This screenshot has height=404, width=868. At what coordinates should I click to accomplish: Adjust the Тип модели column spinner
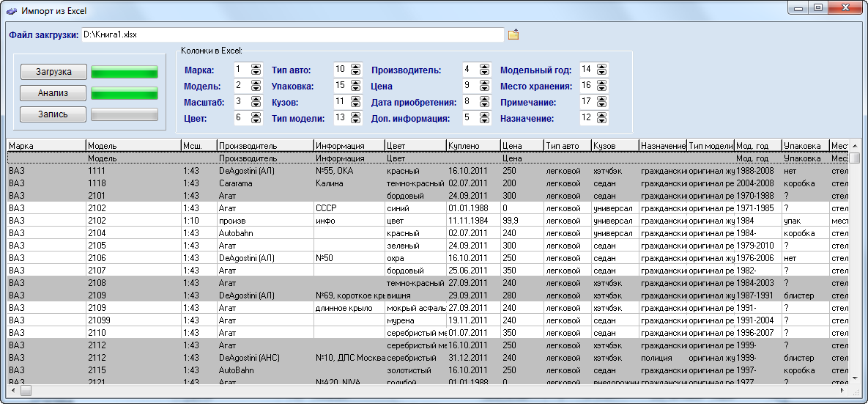coord(357,117)
